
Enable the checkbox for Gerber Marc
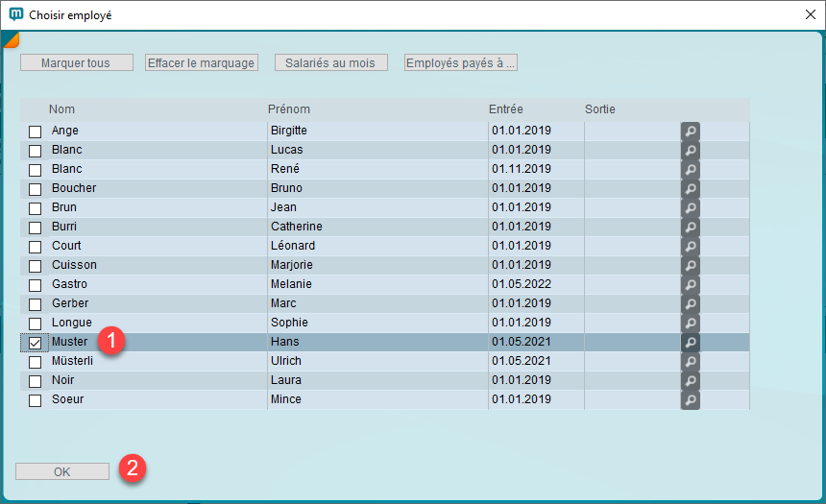click(36, 304)
